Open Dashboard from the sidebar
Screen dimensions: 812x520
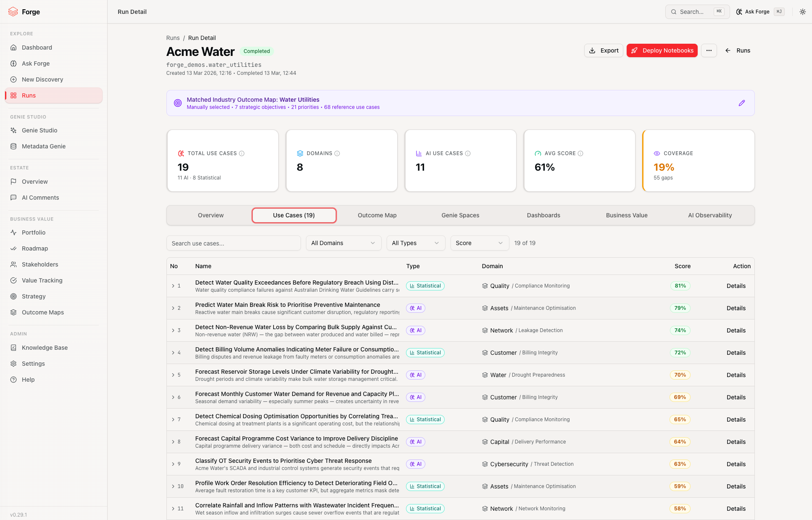click(x=54, y=48)
